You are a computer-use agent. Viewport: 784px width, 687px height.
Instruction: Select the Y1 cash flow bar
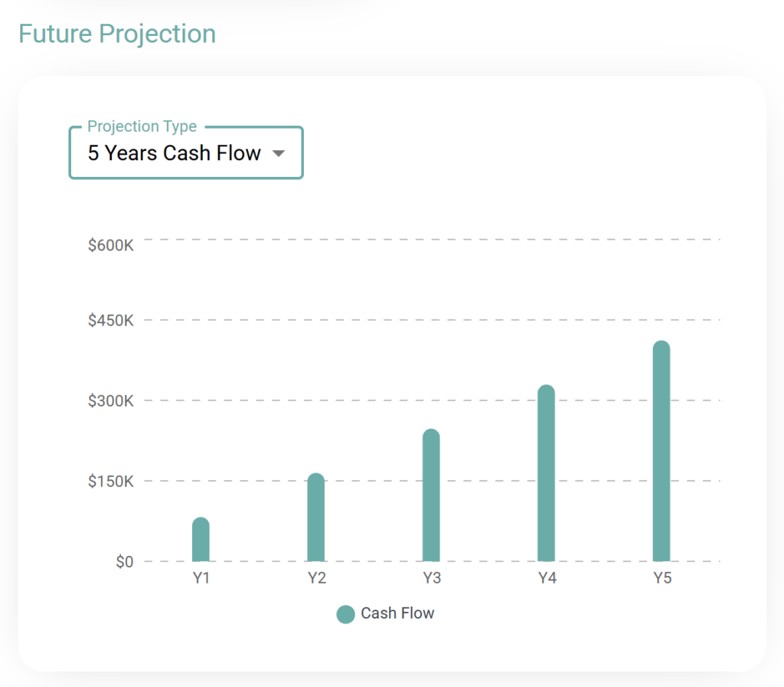(201, 540)
